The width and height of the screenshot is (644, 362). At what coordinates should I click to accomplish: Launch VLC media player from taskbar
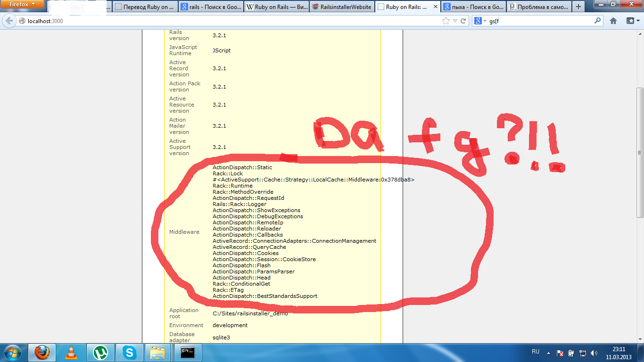[71, 352]
